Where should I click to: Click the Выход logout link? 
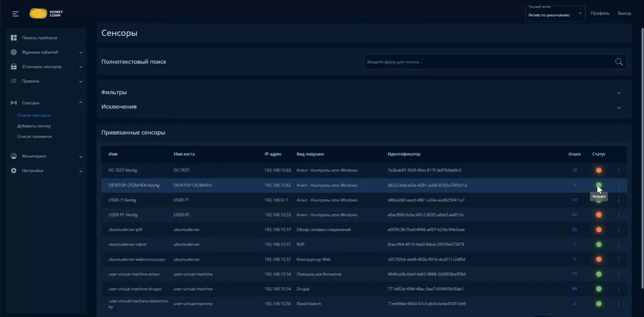624,13
